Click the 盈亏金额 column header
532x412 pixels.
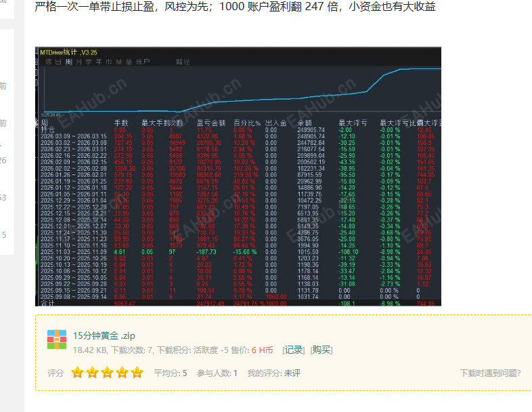pyautogui.click(x=211, y=123)
